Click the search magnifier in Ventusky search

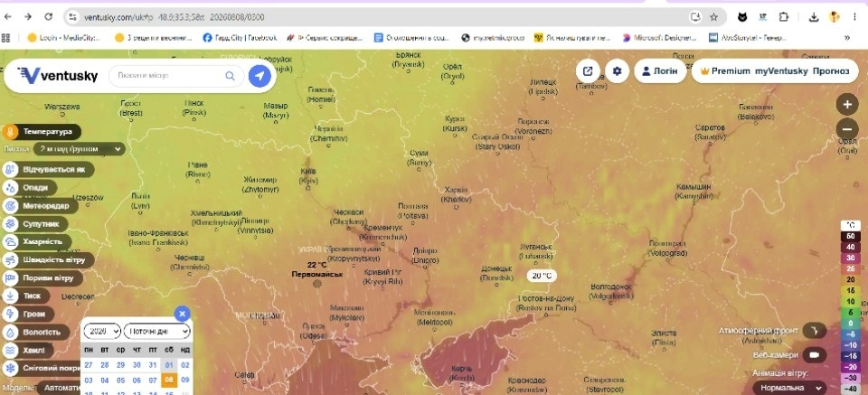coord(230,76)
